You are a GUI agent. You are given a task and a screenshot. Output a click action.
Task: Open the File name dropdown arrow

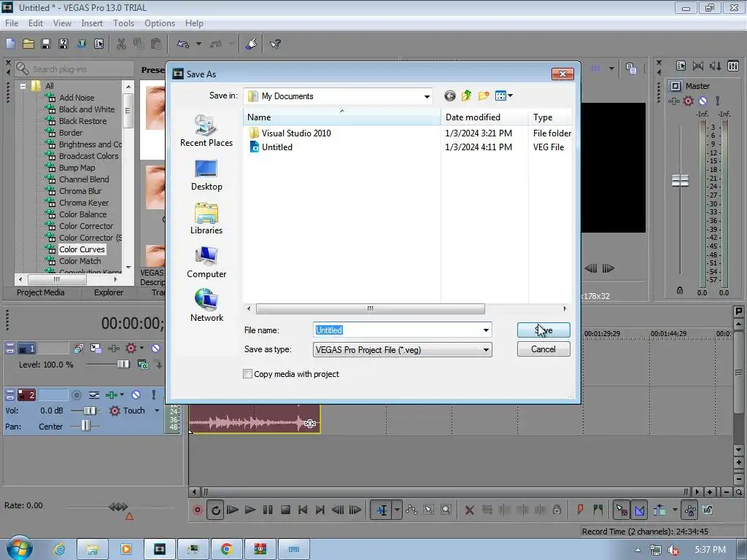[486, 330]
